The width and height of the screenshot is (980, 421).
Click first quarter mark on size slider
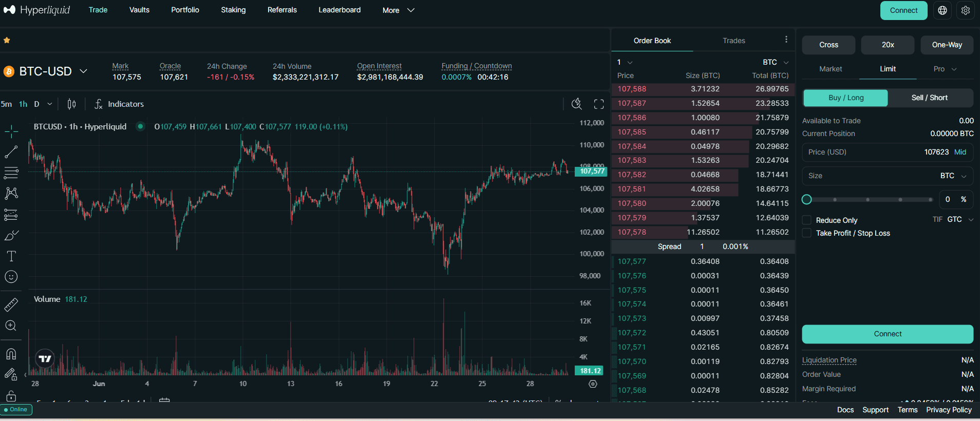pos(835,199)
